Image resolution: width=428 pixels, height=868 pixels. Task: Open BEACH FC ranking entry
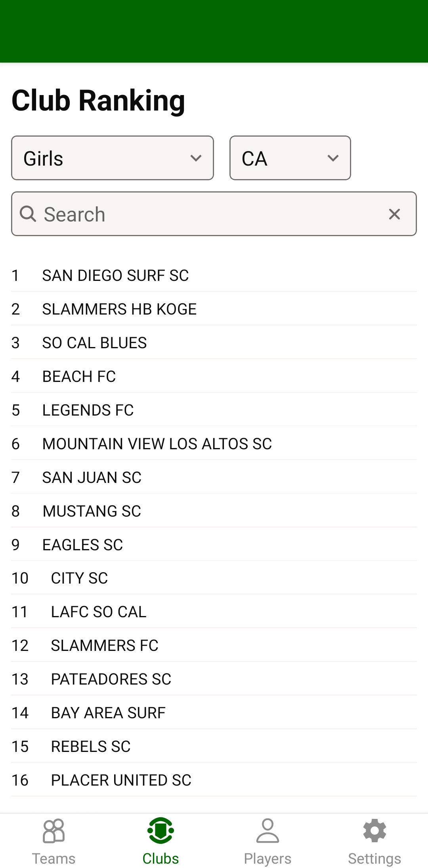[79, 376]
